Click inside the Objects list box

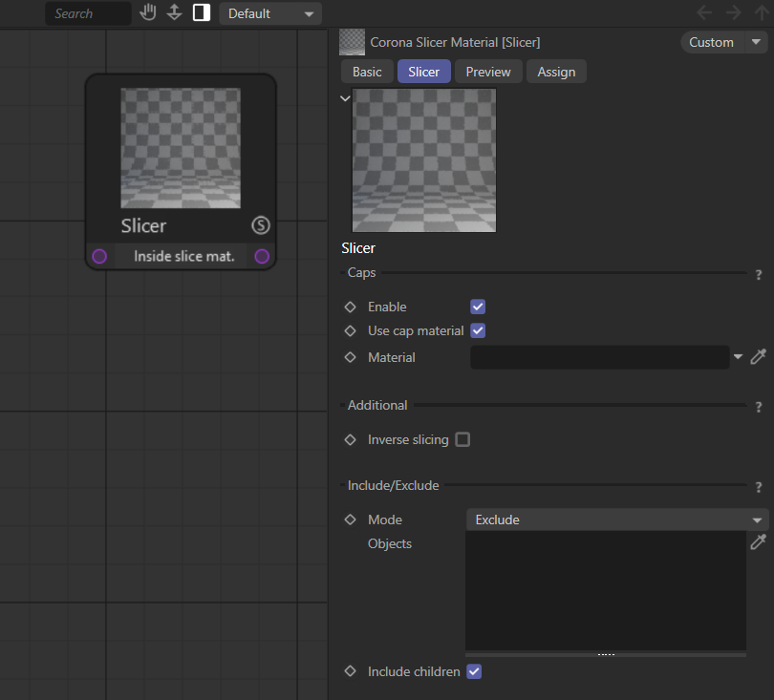606,591
